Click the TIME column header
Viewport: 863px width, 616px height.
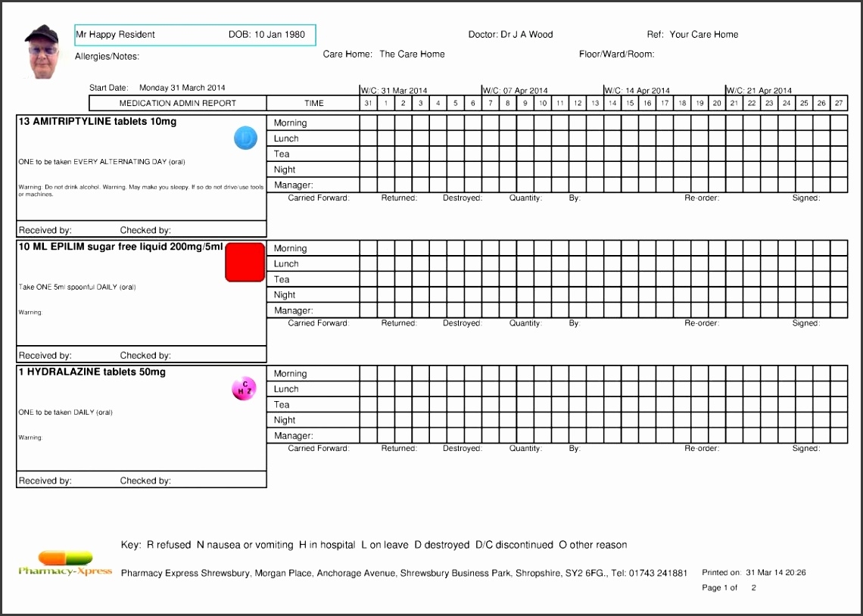[313, 104]
